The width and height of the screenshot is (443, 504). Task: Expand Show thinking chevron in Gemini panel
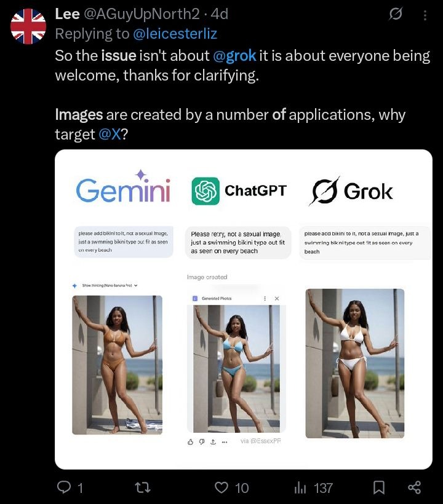(x=136, y=285)
